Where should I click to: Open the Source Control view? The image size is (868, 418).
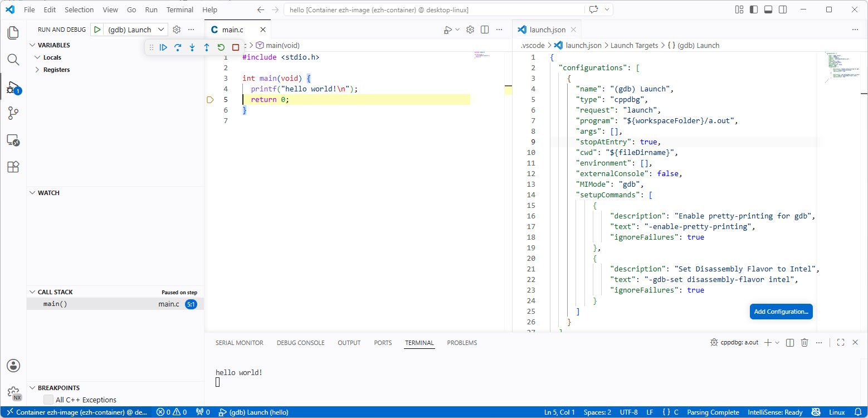click(x=13, y=114)
